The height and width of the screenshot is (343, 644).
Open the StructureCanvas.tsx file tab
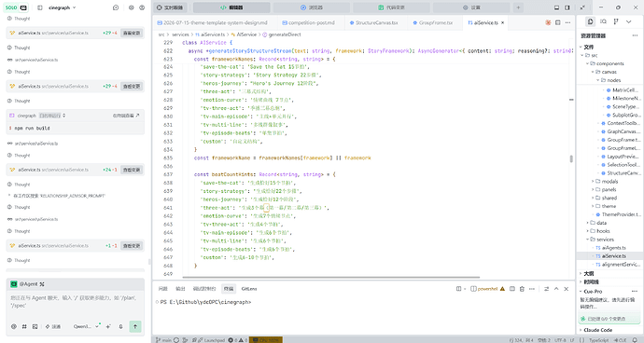373,22
